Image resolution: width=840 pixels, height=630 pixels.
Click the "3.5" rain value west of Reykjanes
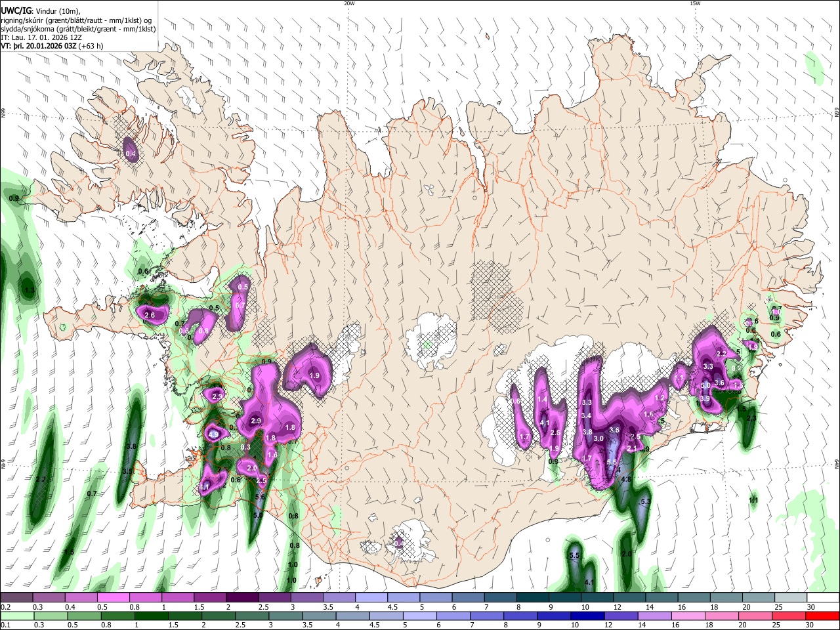(x=127, y=472)
